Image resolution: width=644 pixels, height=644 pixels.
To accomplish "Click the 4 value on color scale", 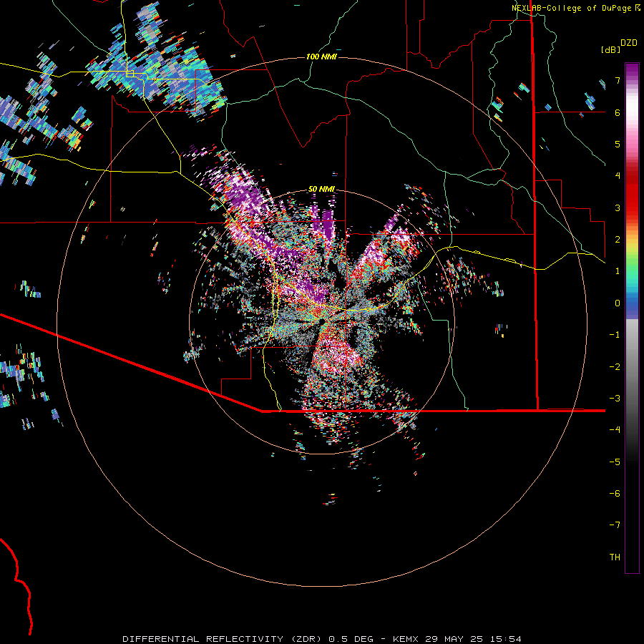I will tap(618, 176).
